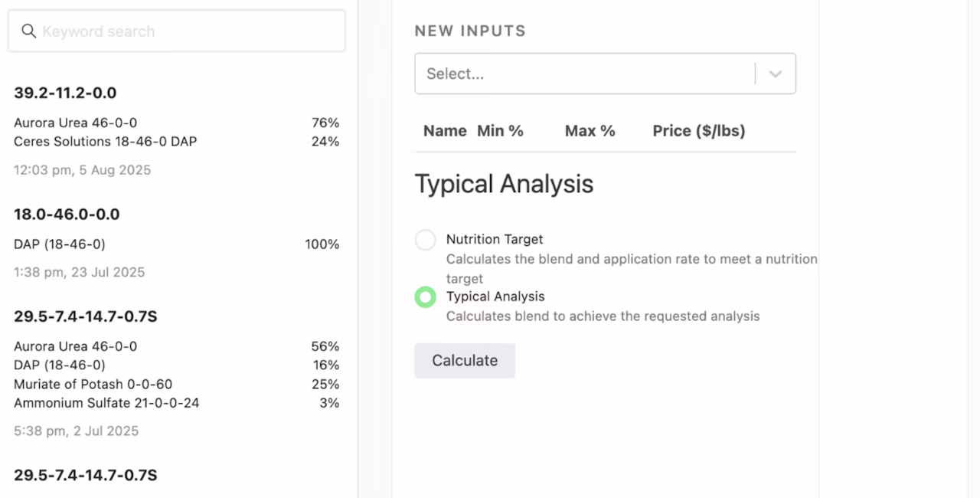The width and height of the screenshot is (980, 498).
Task: Click Ceres Solutions 18-46-0 DAP row
Action: [176, 142]
